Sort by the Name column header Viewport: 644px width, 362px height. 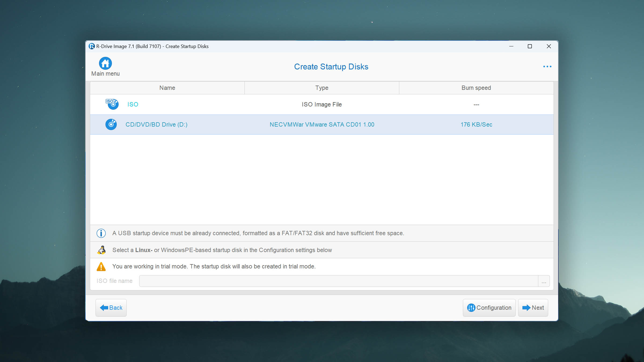[167, 88]
